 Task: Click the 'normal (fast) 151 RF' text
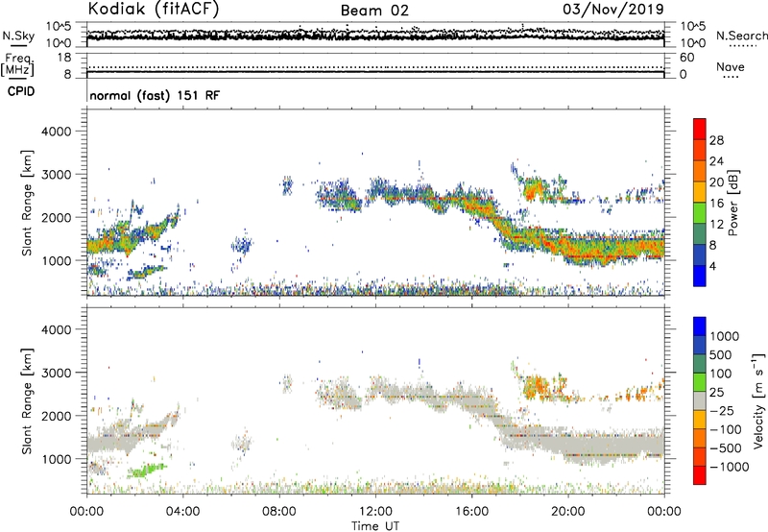[155, 95]
